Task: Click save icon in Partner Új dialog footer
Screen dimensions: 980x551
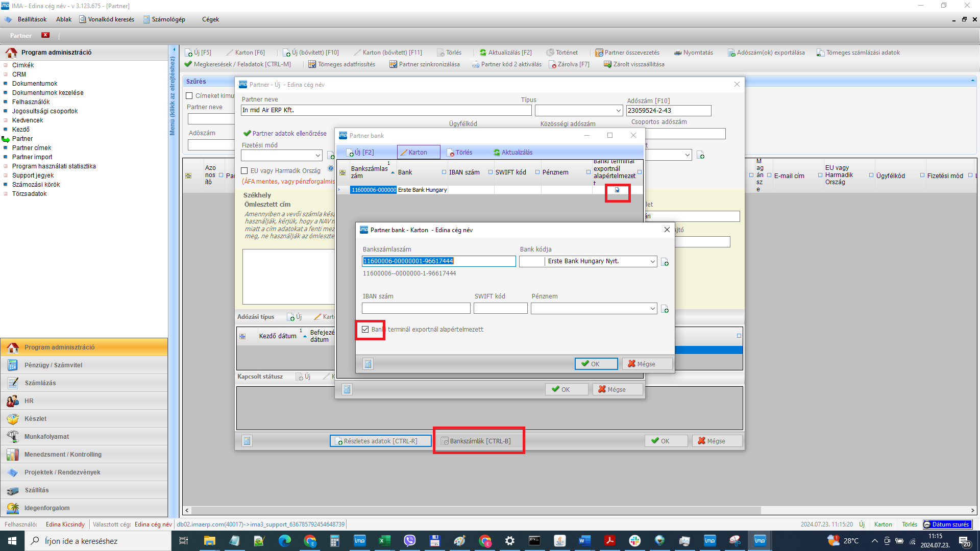Action: [247, 441]
